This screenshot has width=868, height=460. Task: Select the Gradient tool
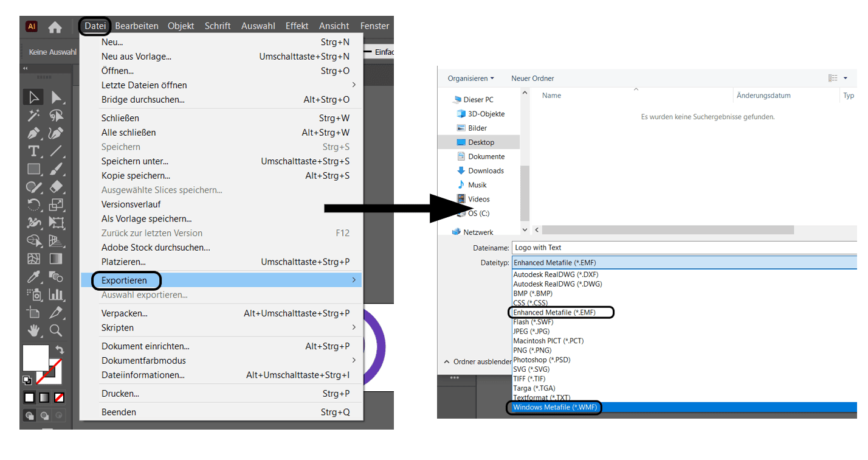point(56,259)
